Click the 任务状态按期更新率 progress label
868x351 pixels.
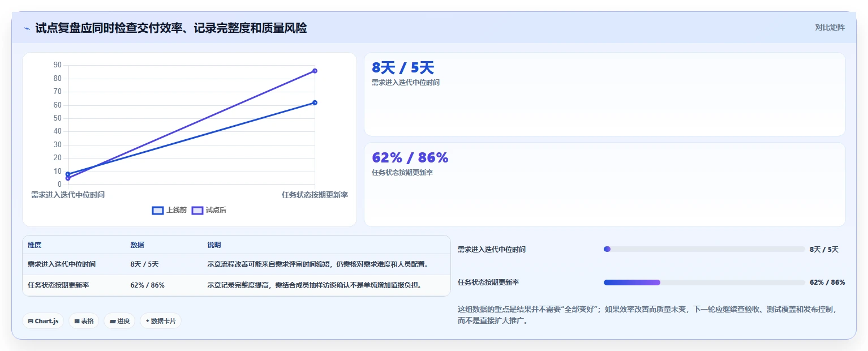(x=488, y=282)
